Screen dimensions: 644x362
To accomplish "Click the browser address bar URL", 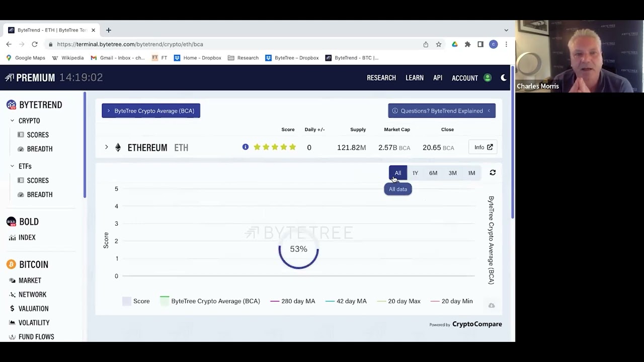I will click(x=130, y=44).
